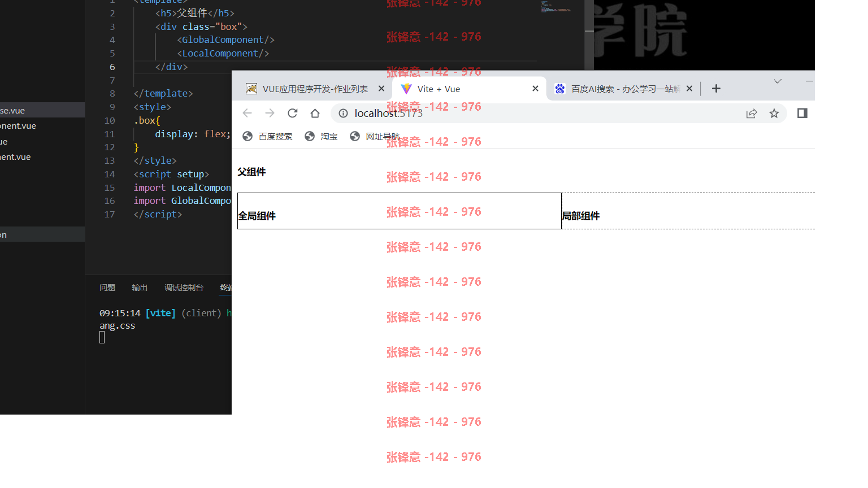868x488 pixels.
Task: Click the import LocalCompon line
Action: pyautogui.click(x=182, y=188)
